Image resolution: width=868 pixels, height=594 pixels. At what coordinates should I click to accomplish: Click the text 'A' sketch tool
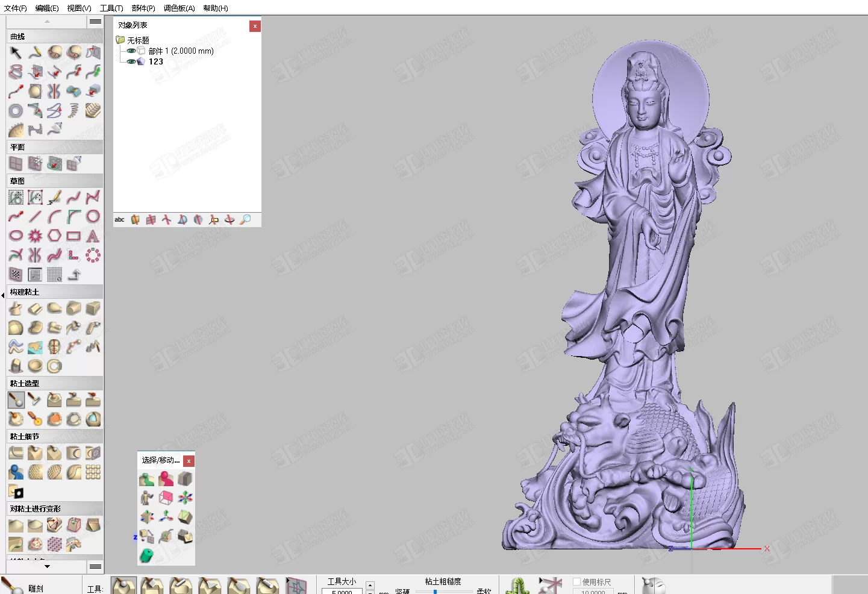pyautogui.click(x=93, y=236)
